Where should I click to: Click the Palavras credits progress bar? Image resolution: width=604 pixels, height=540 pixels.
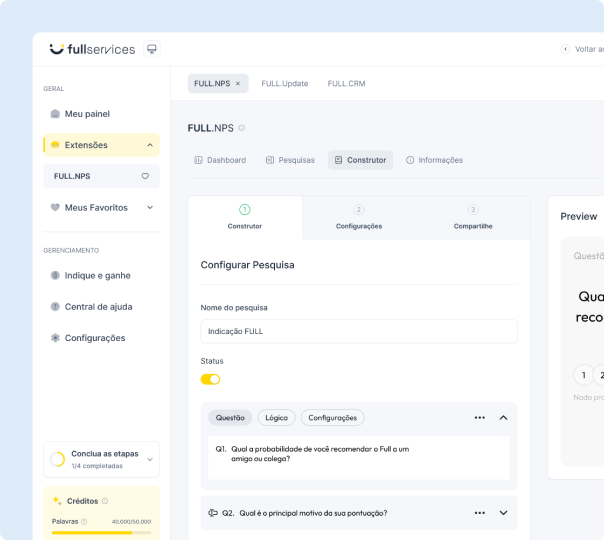point(100,532)
